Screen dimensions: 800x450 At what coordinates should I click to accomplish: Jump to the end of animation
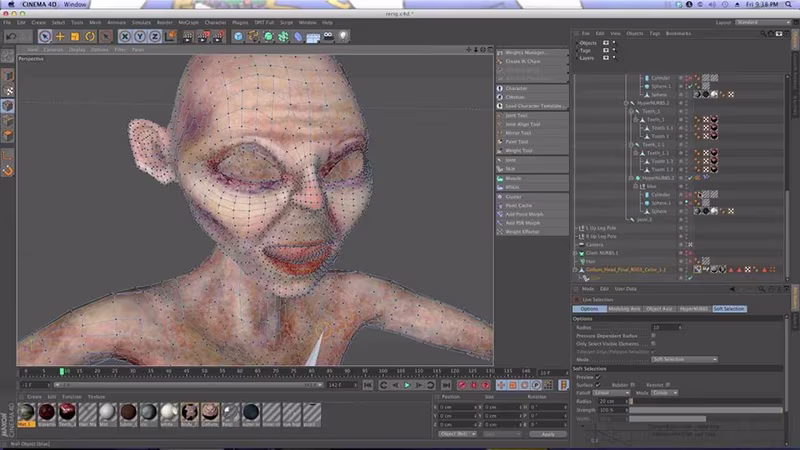click(446, 385)
